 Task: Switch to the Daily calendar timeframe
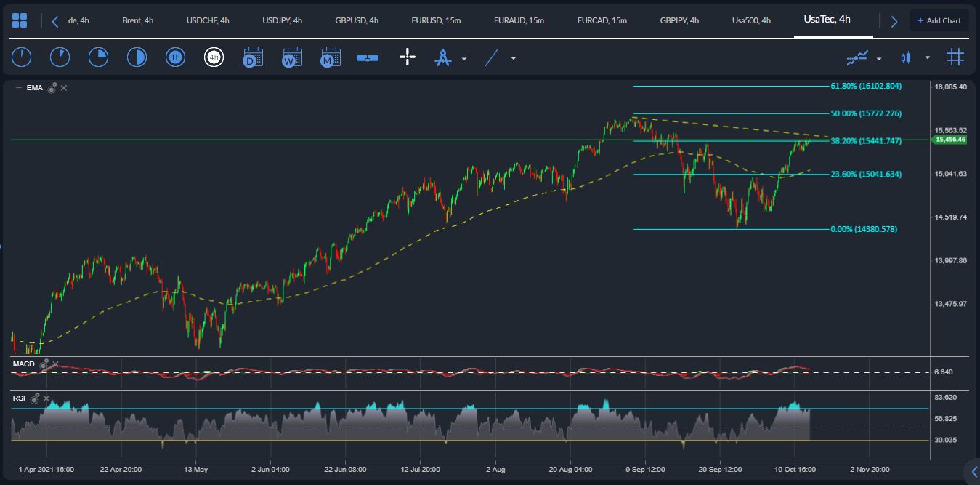coord(253,57)
